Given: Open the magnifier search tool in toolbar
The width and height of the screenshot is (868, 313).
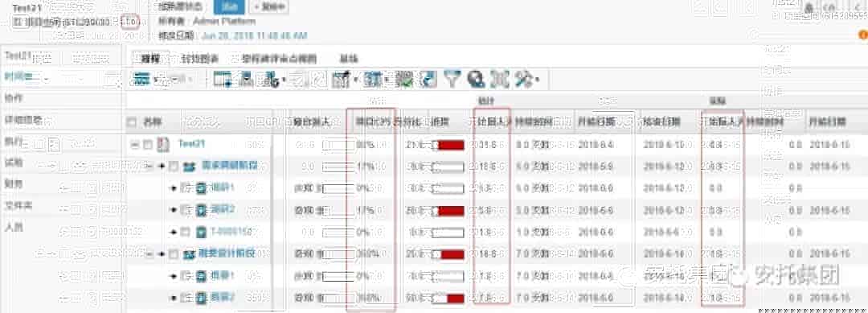Looking at the screenshot, I should 475,79.
